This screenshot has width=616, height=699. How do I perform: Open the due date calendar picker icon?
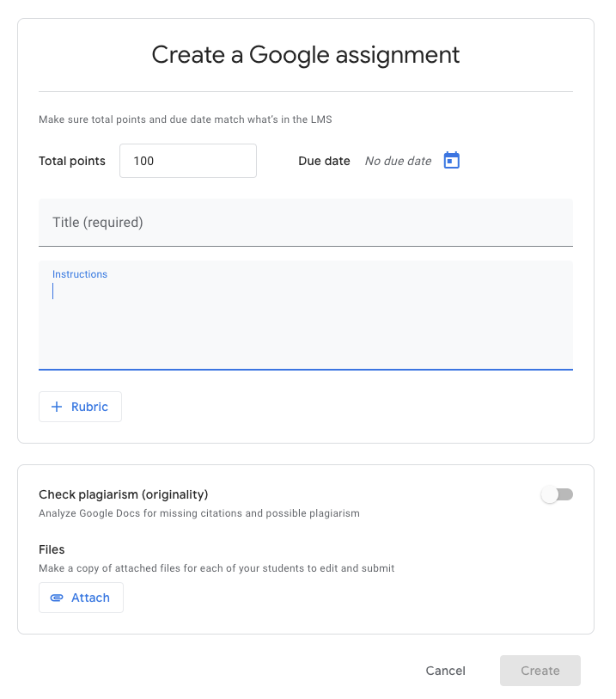pos(452,161)
